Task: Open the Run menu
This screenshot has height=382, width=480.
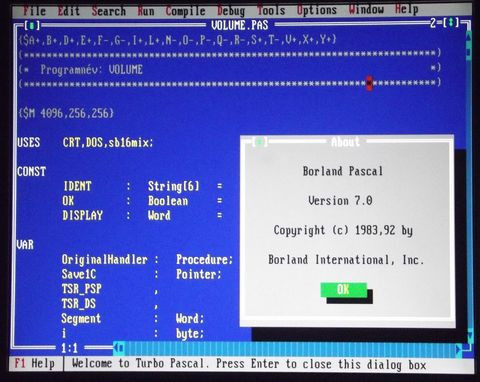Action: (146, 11)
